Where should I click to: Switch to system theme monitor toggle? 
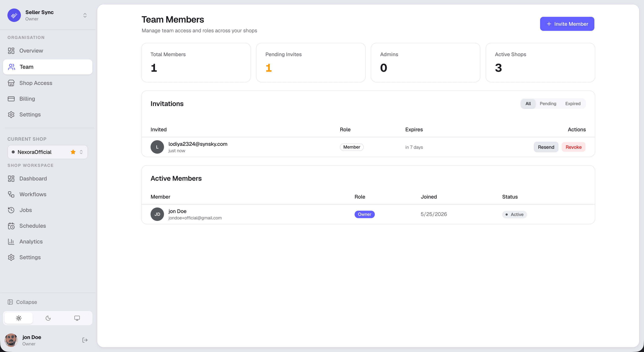pyautogui.click(x=77, y=318)
